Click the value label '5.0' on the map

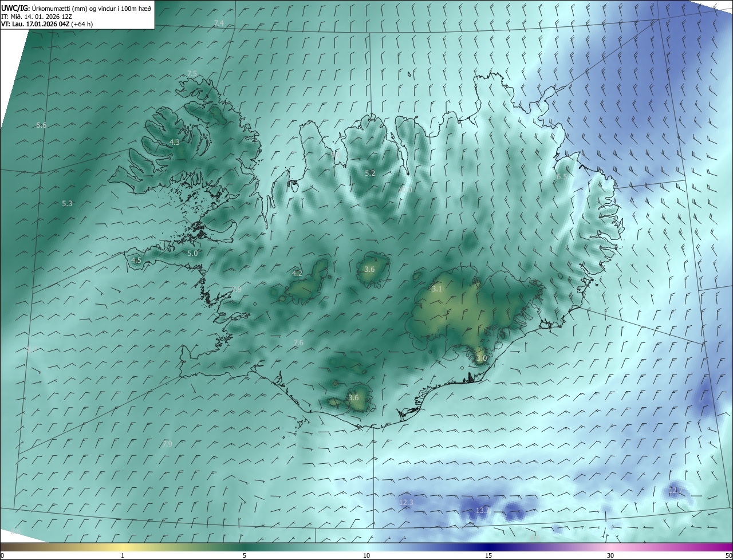coord(192,253)
